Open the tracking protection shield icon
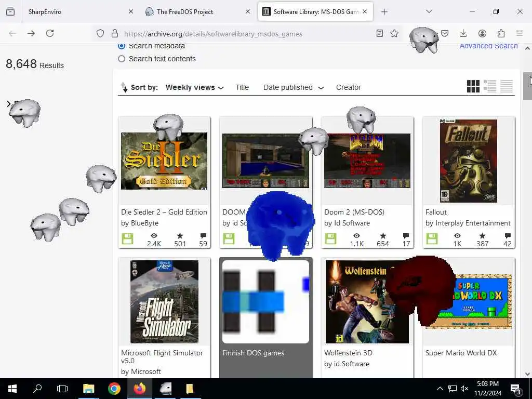The height and width of the screenshot is (399, 532). tap(100, 33)
